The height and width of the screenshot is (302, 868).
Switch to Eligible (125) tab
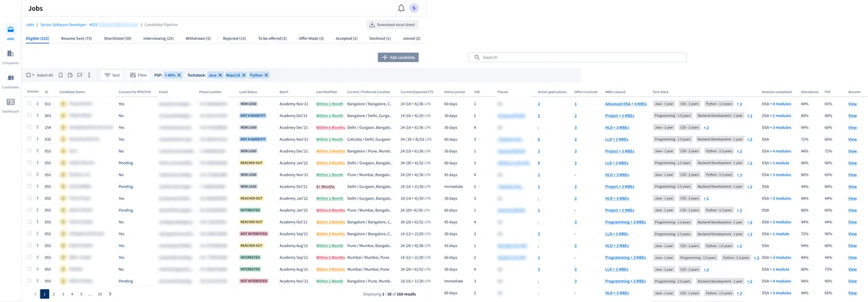[38, 38]
